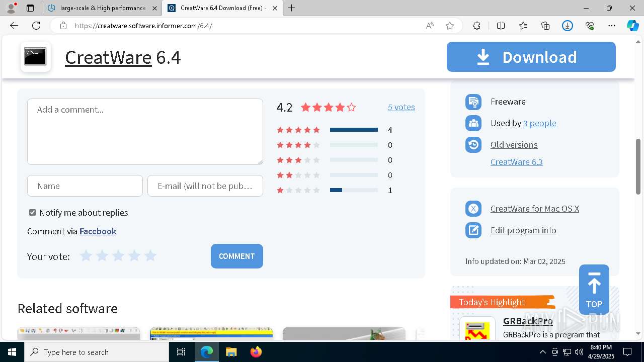
Task: Click the Freeware license icon
Action: pyautogui.click(x=473, y=102)
